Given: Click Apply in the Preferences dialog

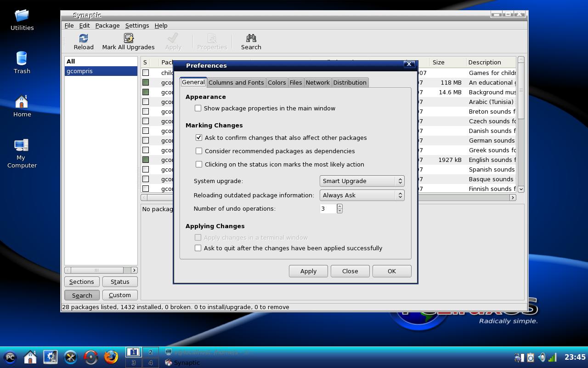Looking at the screenshot, I should pyautogui.click(x=308, y=271).
